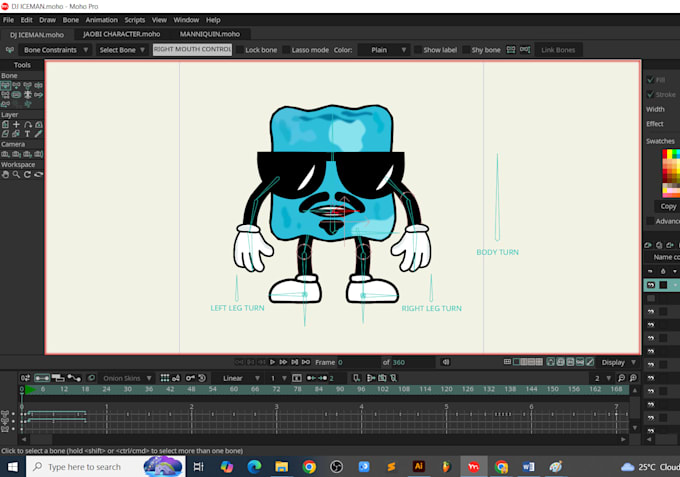Open the Color Plain dropdown

[x=384, y=50]
